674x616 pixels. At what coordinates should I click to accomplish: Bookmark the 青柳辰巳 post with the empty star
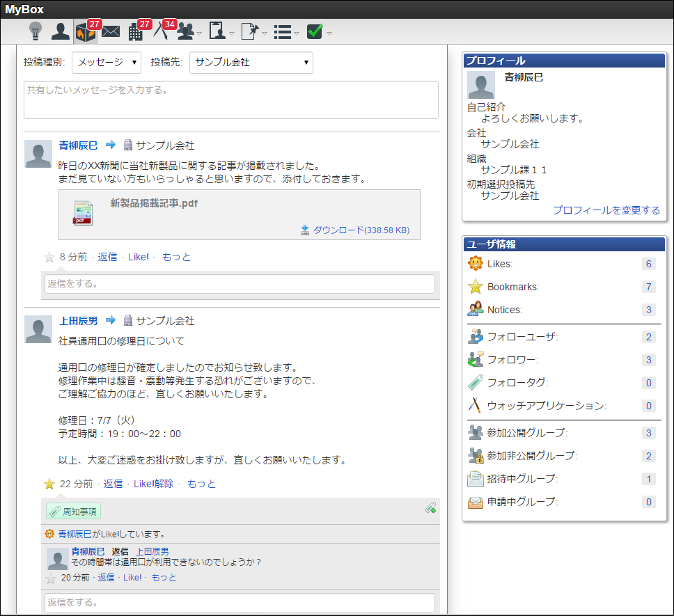click(49, 258)
